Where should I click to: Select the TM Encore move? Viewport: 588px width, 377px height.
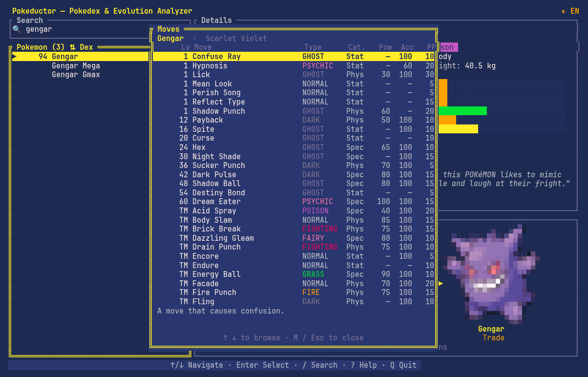[294, 256]
